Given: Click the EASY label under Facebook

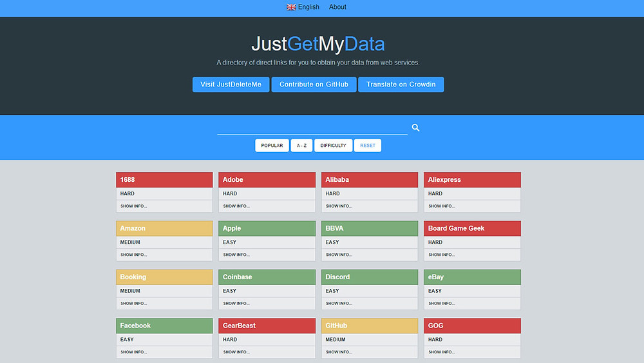Looking at the screenshot, I should 127,340.
